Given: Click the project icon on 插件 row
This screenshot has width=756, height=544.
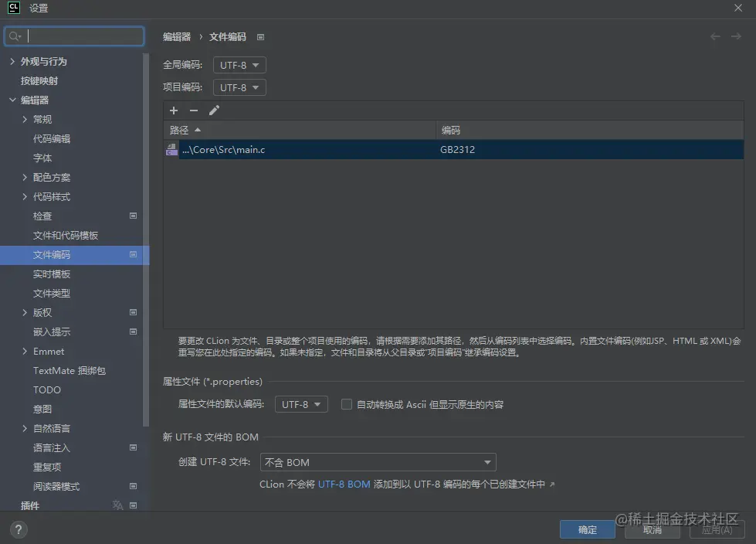Looking at the screenshot, I should click(134, 505).
